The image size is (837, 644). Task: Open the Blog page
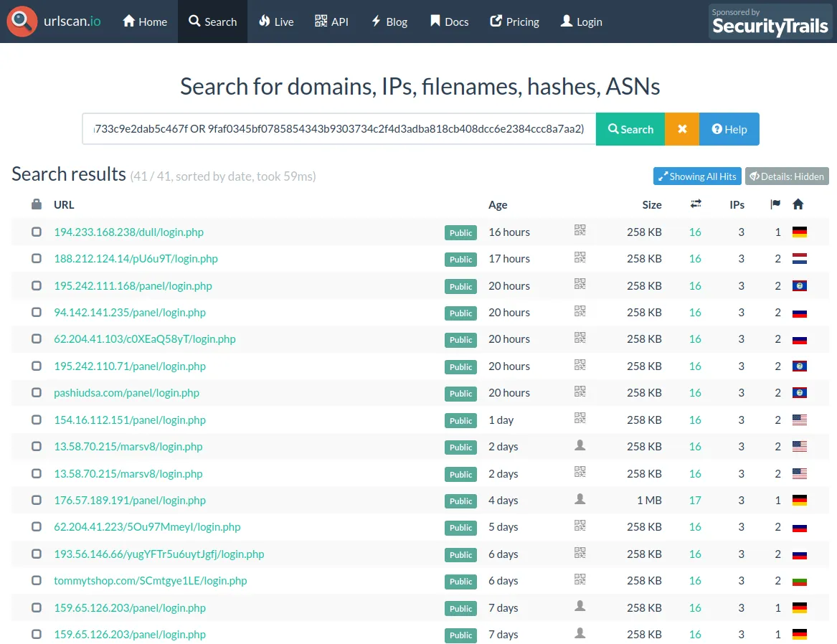[x=389, y=22]
